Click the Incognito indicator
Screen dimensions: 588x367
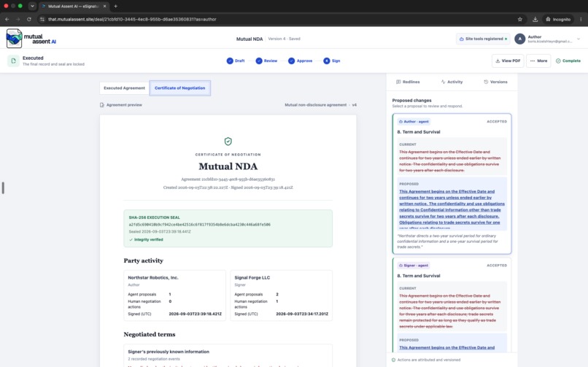558,19
